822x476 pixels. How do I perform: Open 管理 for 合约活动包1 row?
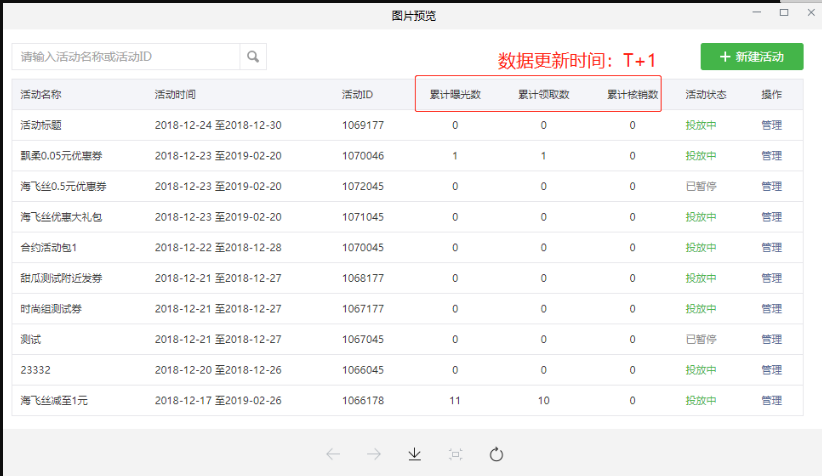point(772,247)
